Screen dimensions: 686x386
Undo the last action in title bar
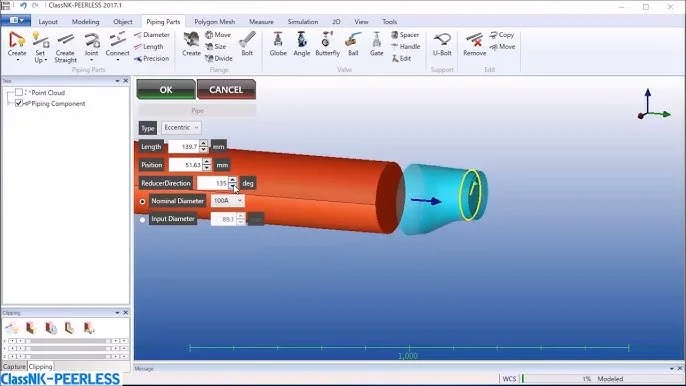(x=23, y=5)
